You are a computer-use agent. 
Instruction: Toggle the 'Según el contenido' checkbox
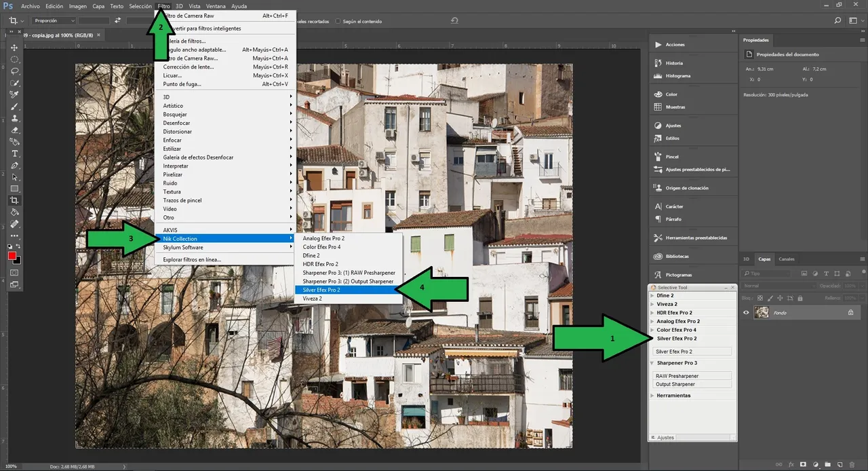[338, 21]
